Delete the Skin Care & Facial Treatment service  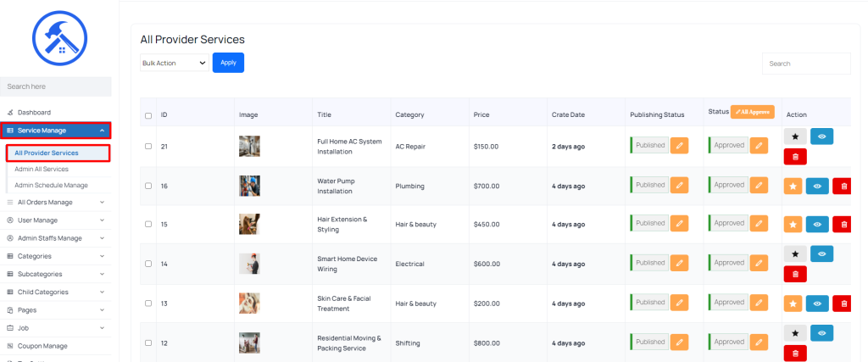(x=843, y=304)
